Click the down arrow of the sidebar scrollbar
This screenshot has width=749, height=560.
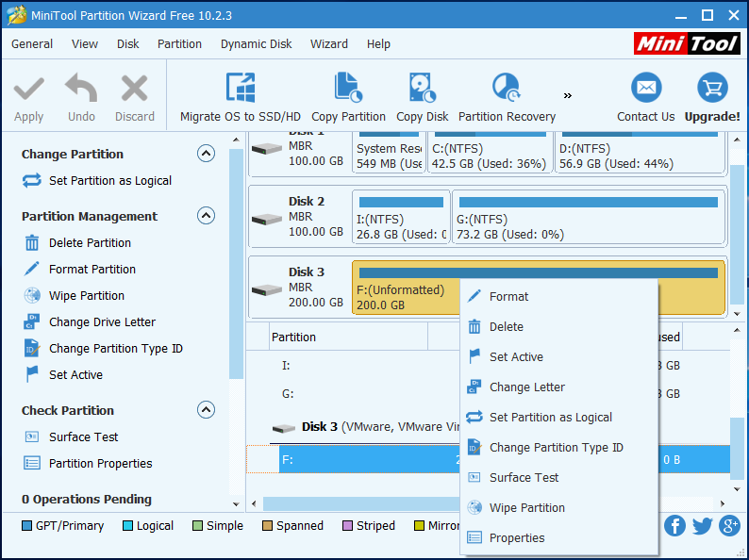(236, 504)
